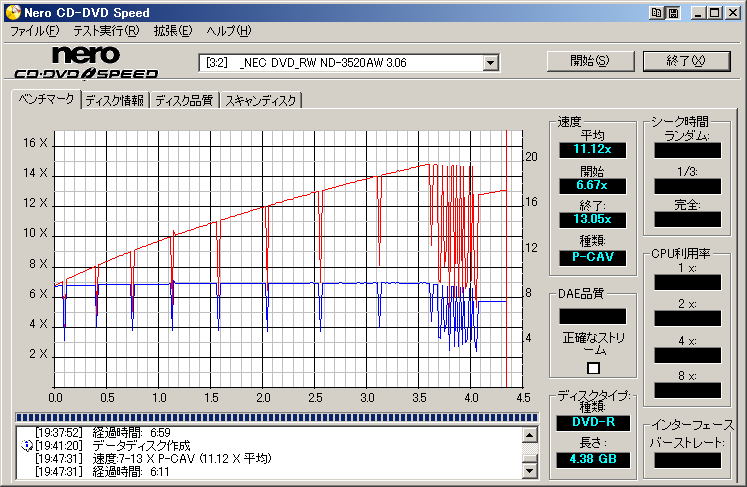Switch to the ディスク品質 tab

tap(184, 100)
